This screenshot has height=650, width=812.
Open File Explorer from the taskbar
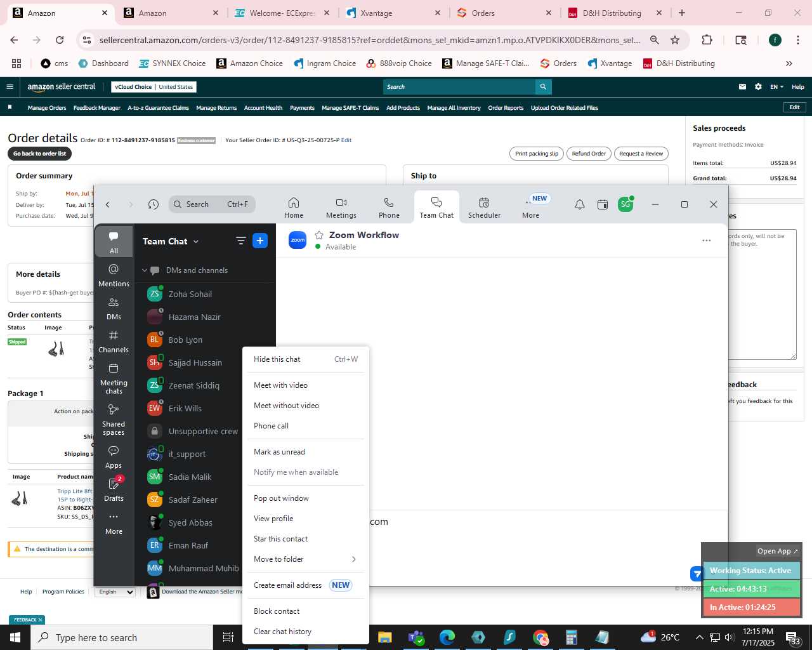coord(385,637)
